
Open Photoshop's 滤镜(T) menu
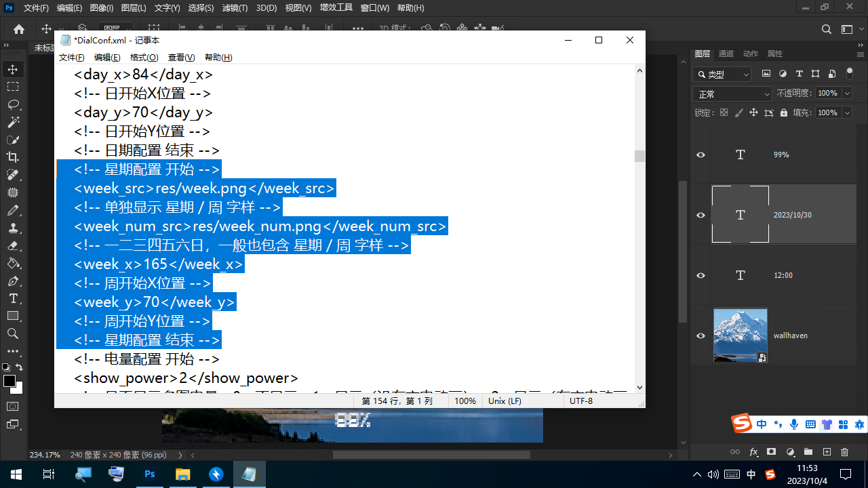coord(235,8)
